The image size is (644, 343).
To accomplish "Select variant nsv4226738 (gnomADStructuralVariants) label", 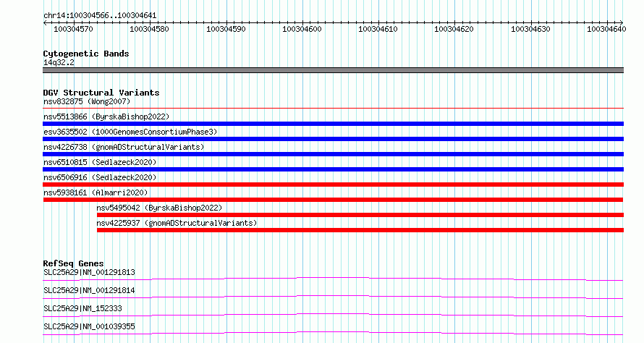I will tap(124, 147).
